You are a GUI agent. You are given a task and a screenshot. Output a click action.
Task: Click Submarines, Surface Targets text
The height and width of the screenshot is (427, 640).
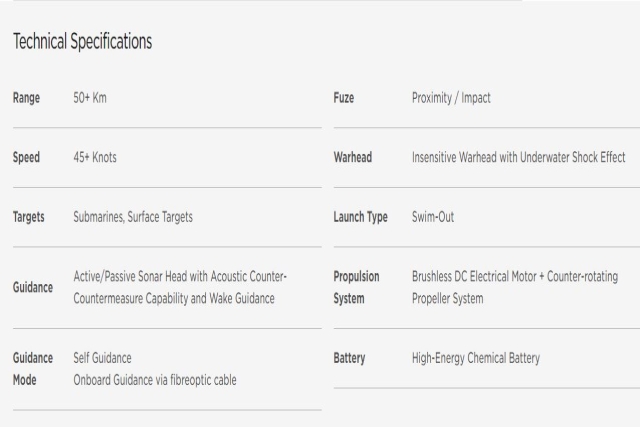[133, 217]
